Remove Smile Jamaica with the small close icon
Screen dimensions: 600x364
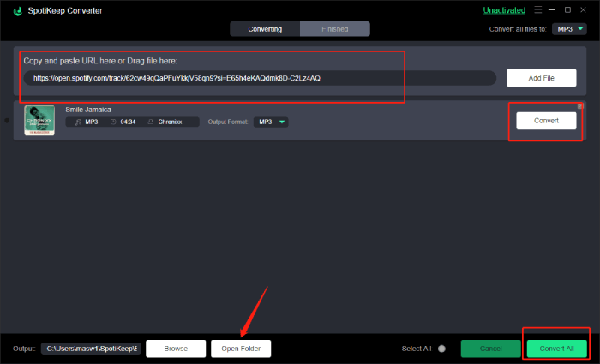coord(579,106)
